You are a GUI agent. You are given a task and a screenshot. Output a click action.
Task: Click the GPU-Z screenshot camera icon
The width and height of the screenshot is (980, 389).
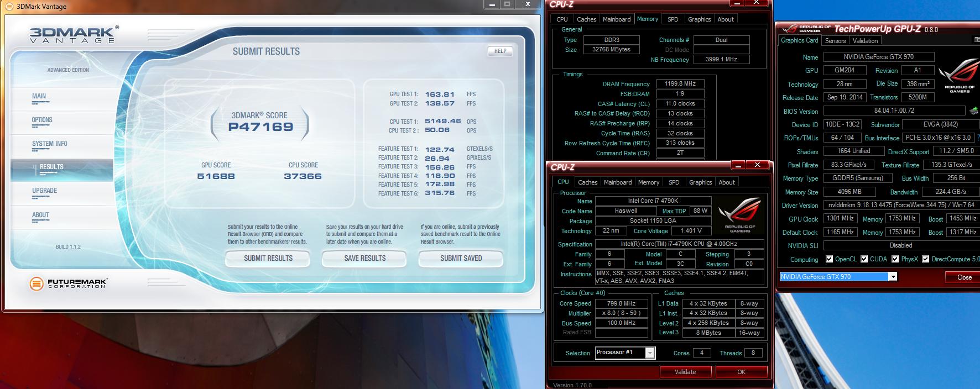click(x=977, y=40)
